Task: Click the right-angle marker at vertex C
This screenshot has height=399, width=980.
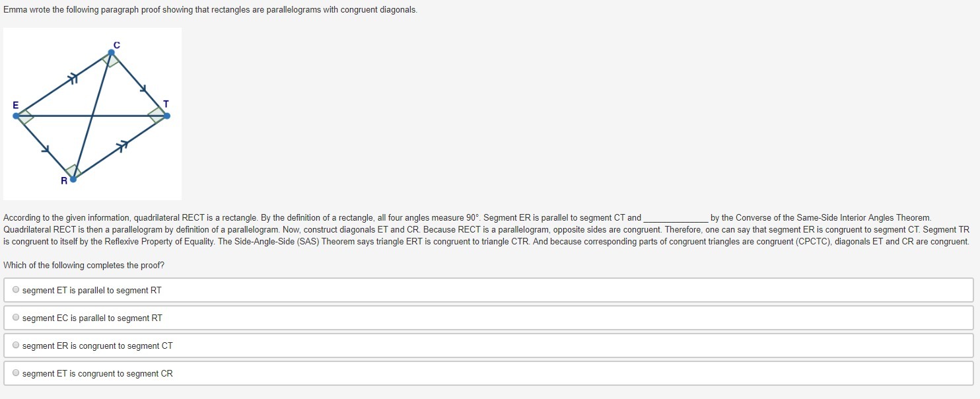Action: (x=111, y=59)
